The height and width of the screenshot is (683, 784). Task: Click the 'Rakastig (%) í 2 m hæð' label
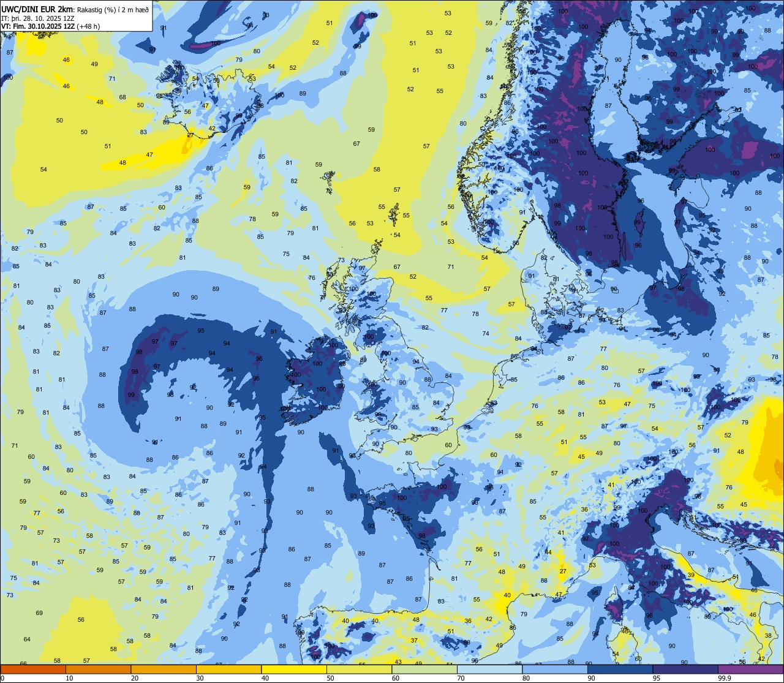tap(112, 9)
